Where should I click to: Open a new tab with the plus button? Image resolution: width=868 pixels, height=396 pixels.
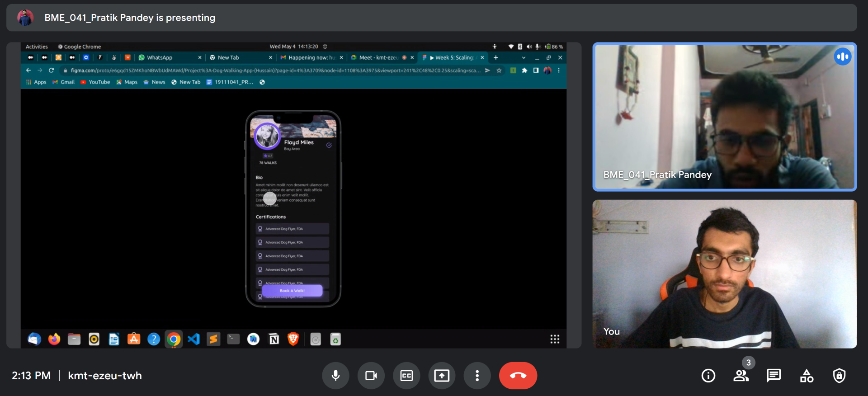click(496, 57)
